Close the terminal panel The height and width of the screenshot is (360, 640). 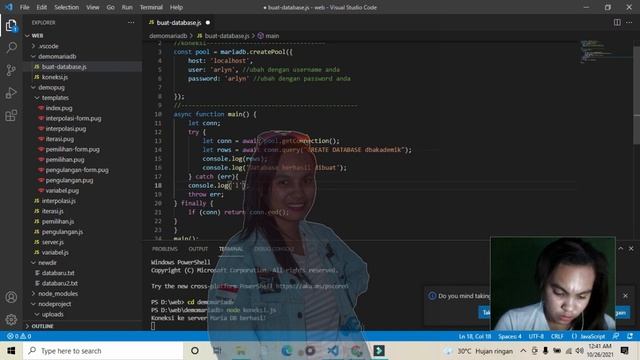point(631,248)
